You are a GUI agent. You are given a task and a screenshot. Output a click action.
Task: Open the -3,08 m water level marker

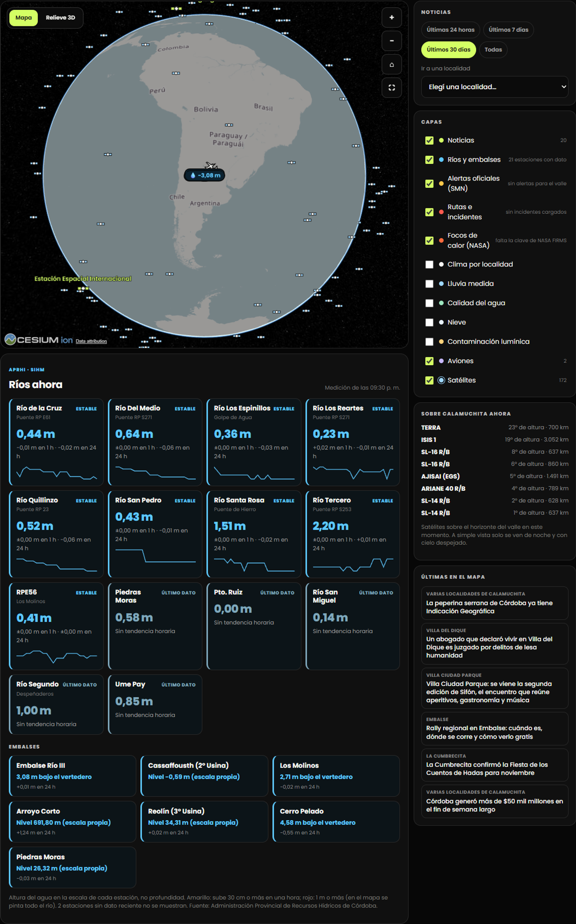click(204, 175)
